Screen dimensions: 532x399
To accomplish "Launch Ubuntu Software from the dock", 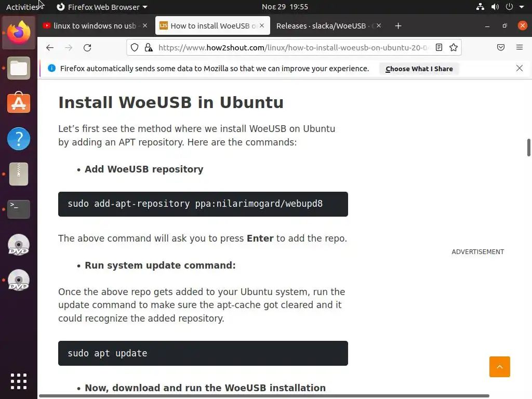I will (x=19, y=103).
